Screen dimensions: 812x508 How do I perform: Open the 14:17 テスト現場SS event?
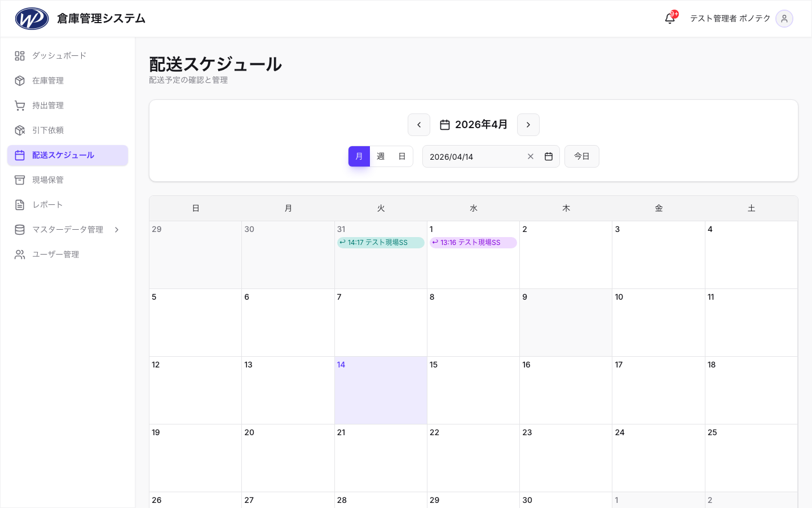[381, 243]
